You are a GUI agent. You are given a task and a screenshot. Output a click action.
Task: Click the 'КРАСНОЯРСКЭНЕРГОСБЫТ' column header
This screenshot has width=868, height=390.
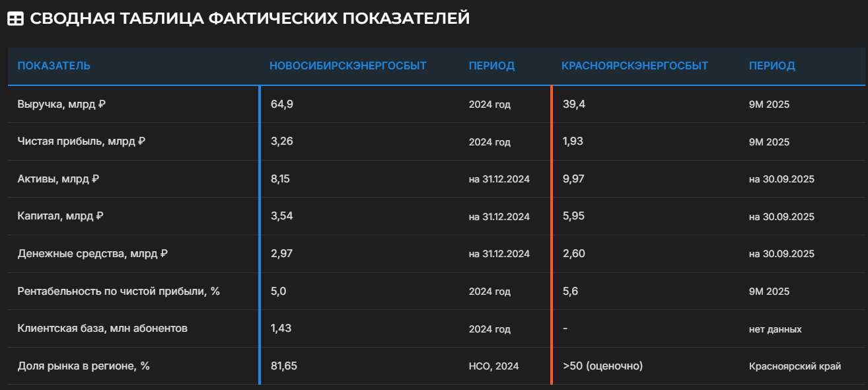pyautogui.click(x=635, y=66)
